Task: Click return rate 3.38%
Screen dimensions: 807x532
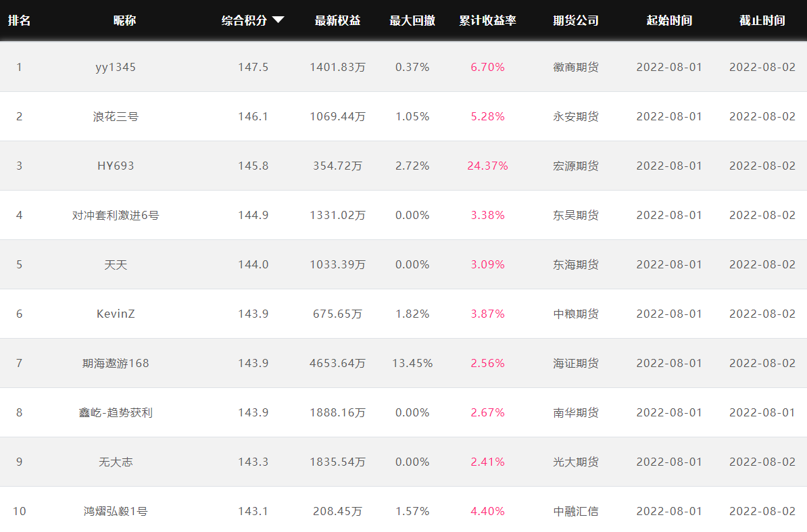Action: pos(487,215)
